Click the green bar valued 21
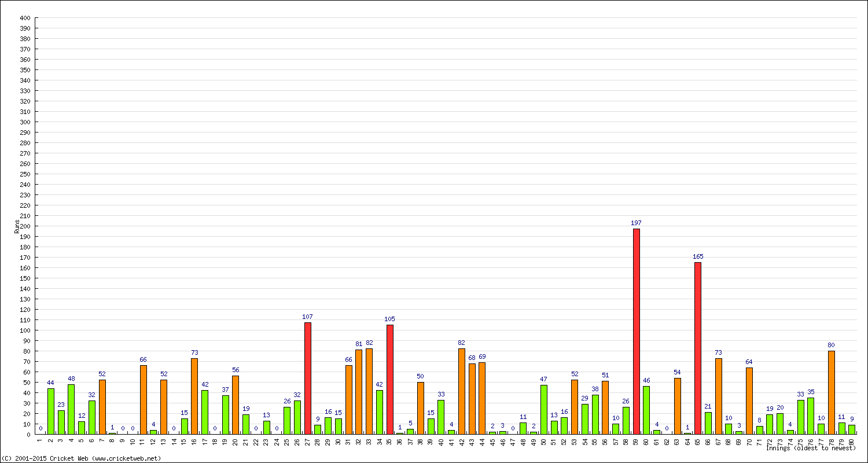This screenshot has width=868, height=463. [x=708, y=423]
